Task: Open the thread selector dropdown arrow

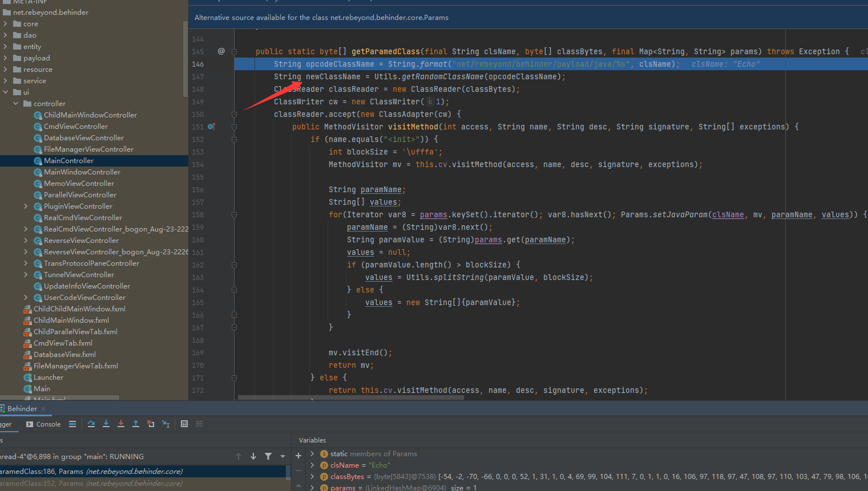Action: point(282,456)
